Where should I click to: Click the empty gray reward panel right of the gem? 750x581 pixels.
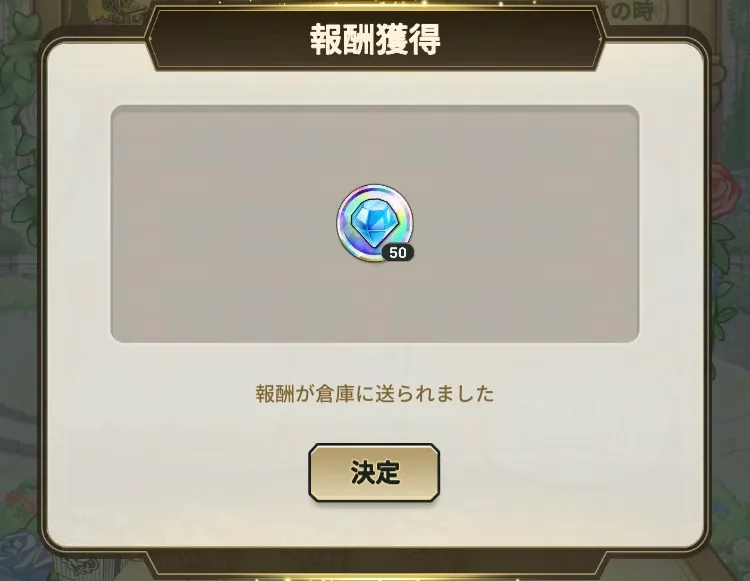pyautogui.click(x=526, y=223)
